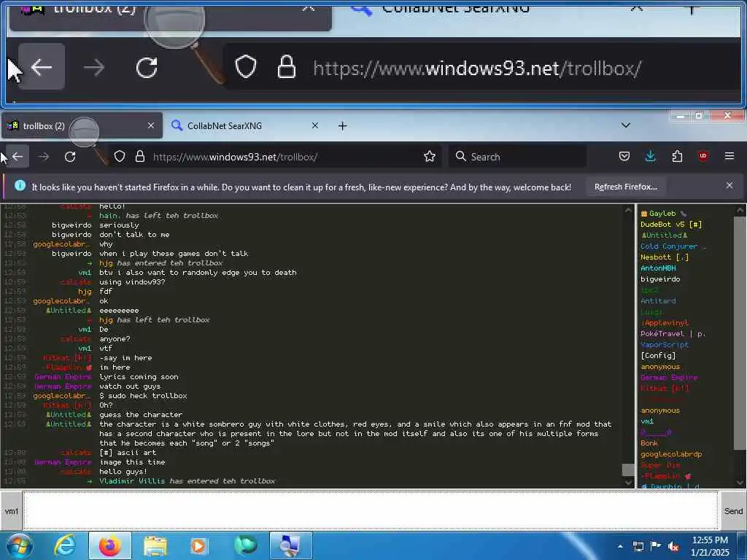Open the Firefox downloads panel
747x560 pixels.
tap(650, 156)
